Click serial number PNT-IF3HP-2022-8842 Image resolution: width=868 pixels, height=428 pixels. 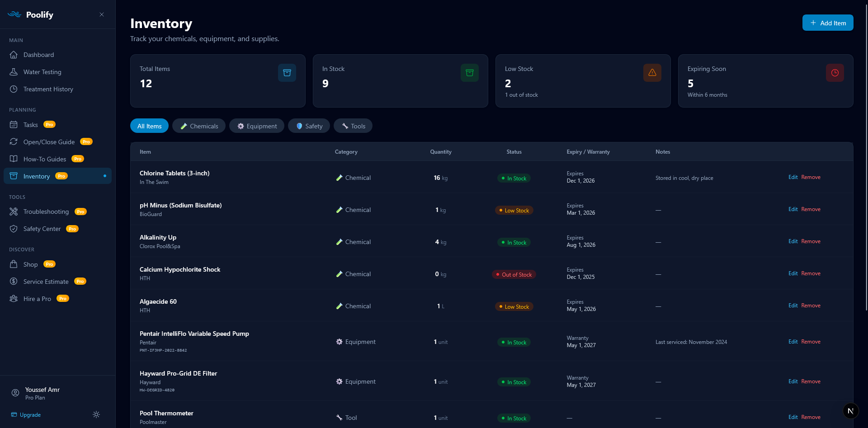(x=163, y=350)
